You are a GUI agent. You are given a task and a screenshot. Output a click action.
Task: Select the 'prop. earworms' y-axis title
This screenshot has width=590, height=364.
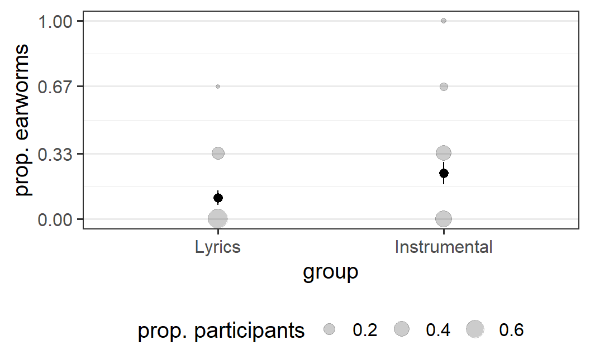tap(21, 120)
